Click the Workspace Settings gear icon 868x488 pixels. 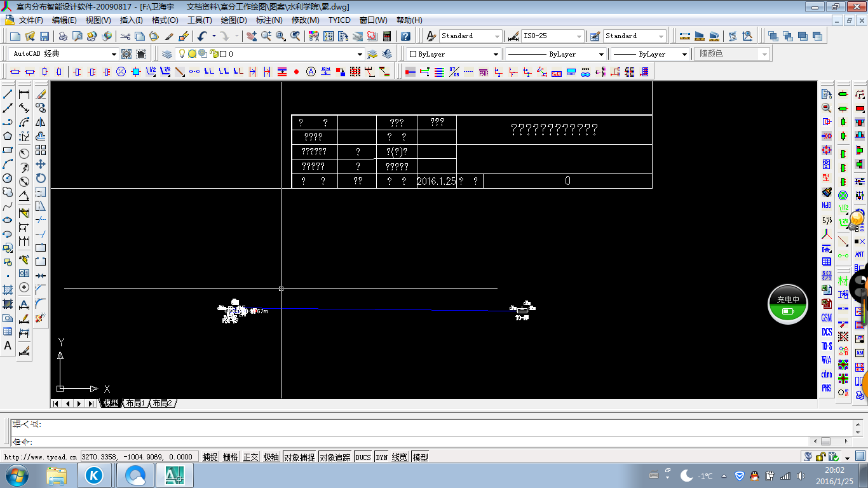[x=126, y=54]
